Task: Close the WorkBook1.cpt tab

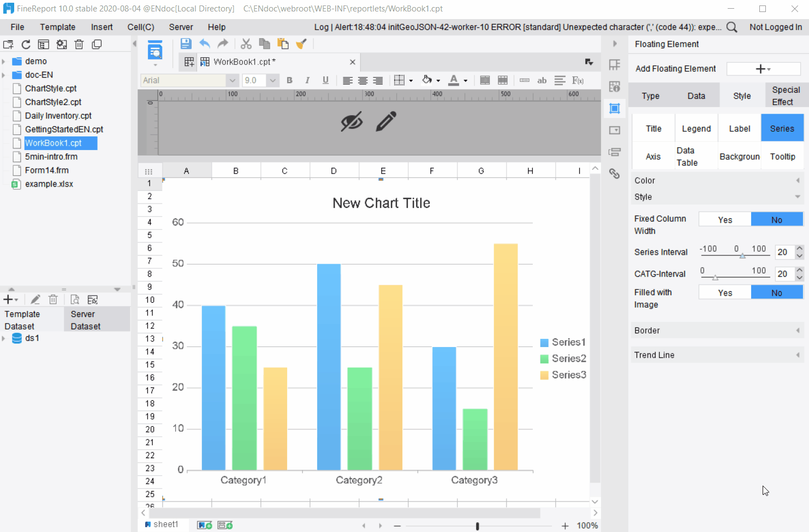Action: click(353, 62)
